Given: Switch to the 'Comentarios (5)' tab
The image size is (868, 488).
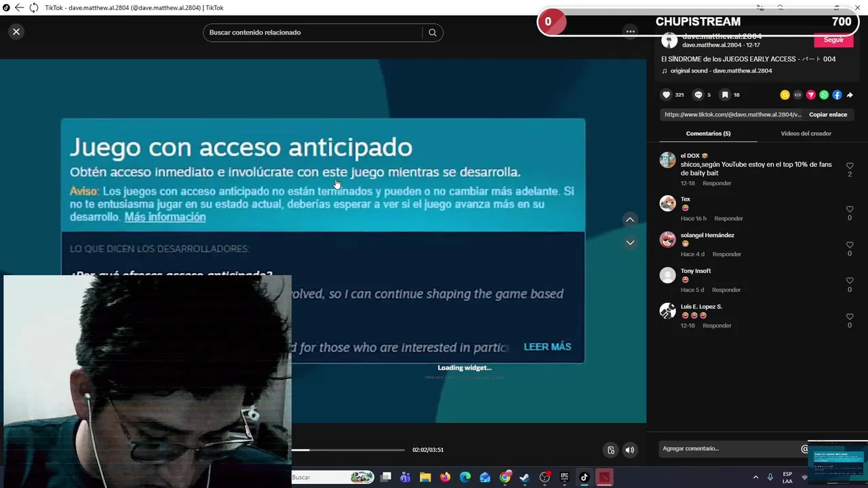Looking at the screenshot, I should coord(708,134).
